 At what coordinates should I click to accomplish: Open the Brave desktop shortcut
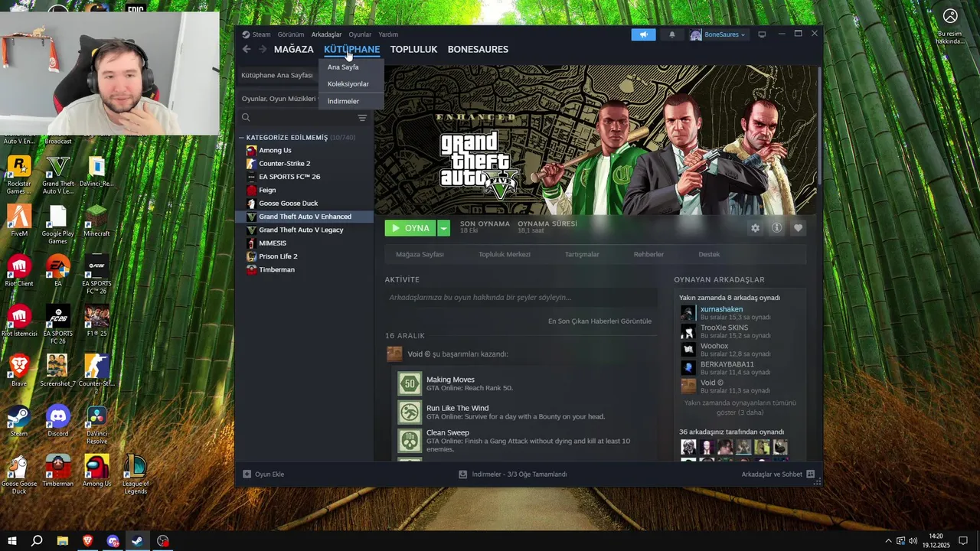19,370
